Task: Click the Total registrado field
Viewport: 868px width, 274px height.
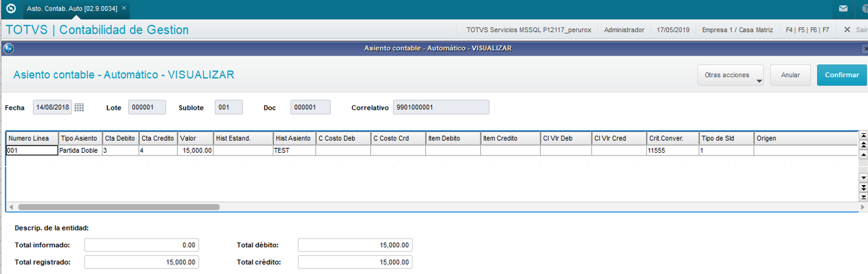Action: coord(142,262)
